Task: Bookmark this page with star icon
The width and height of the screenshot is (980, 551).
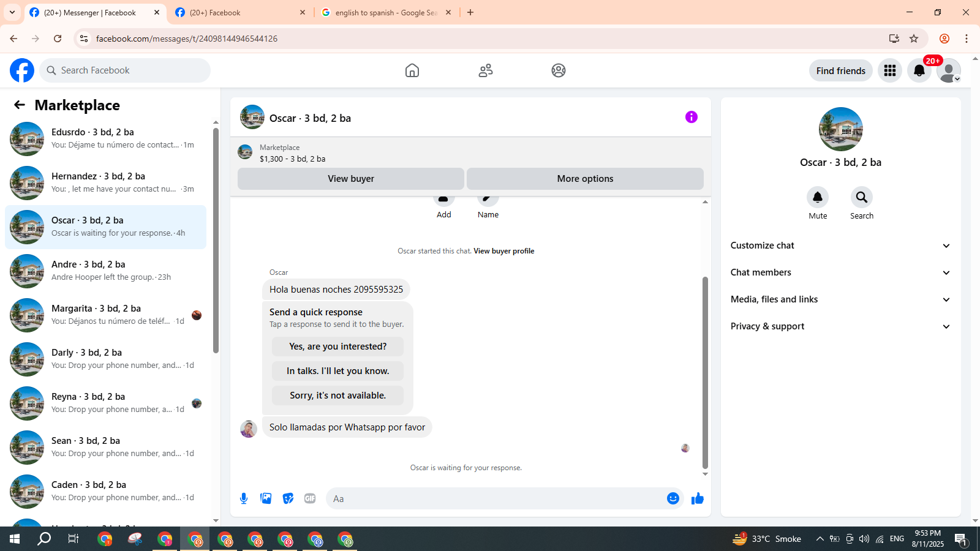Action: point(914,39)
